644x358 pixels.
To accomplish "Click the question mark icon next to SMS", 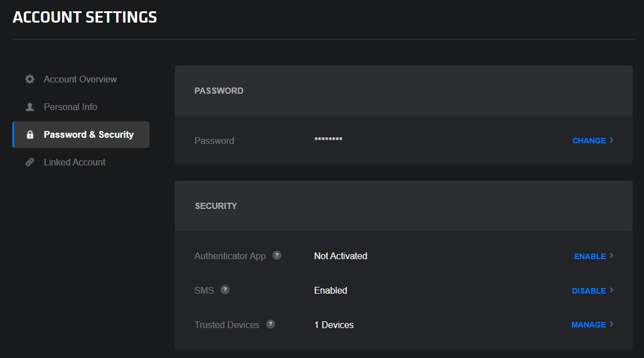I will tap(225, 290).
